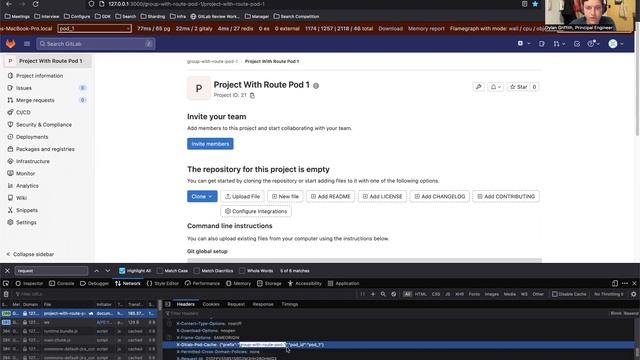Open the notification bell dropdown

(x=496, y=87)
